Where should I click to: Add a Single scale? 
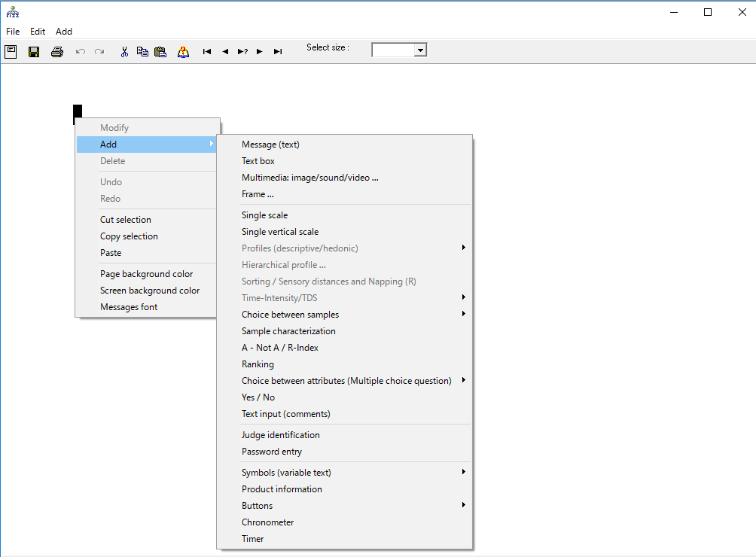pyautogui.click(x=344, y=215)
